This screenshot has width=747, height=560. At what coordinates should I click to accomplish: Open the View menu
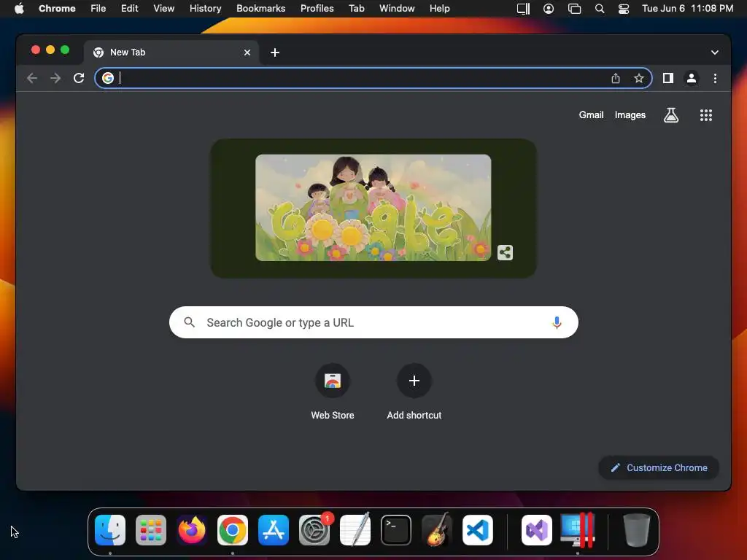click(163, 9)
